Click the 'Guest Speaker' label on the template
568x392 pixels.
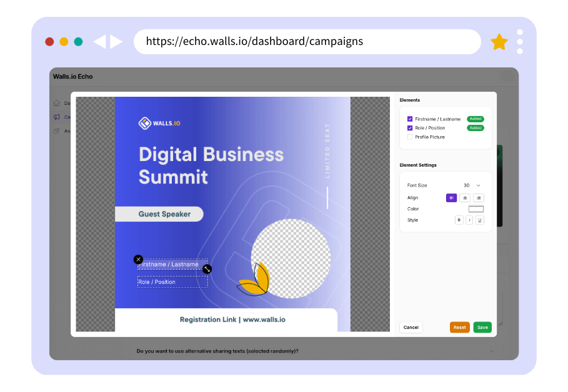[x=164, y=214]
